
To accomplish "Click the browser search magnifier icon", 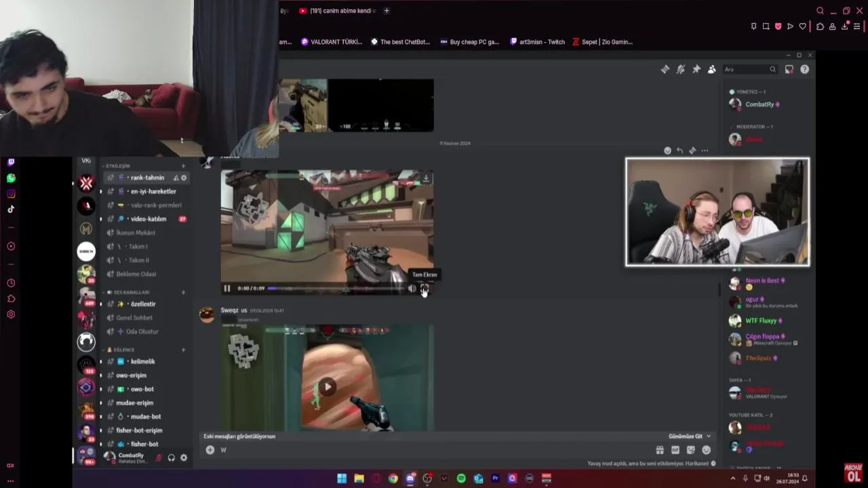I will [x=820, y=11].
